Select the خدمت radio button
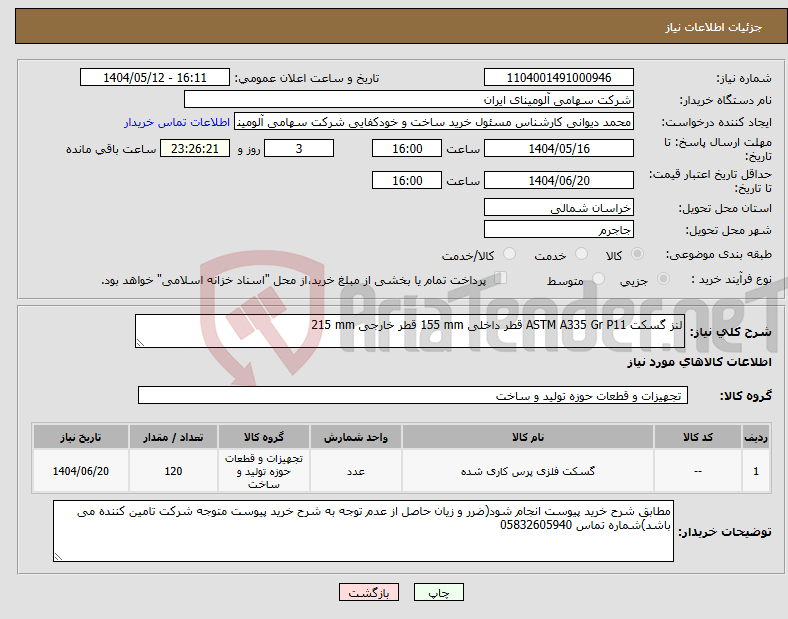Image resolution: width=788 pixels, height=619 pixels. [581, 254]
